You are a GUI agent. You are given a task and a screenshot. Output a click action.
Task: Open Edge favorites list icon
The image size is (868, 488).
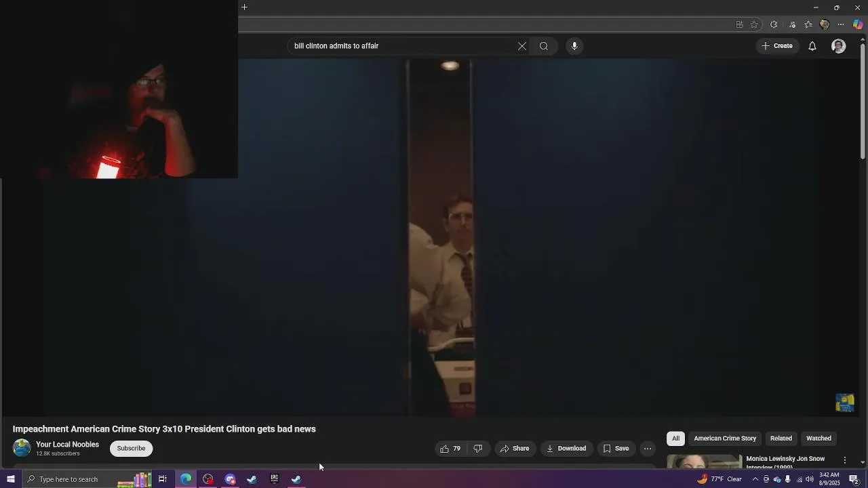click(x=808, y=25)
